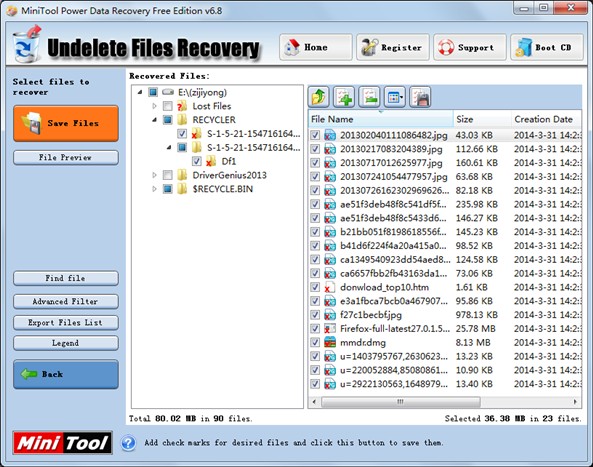The width and height of the screenshot is (593, 467).
Task: Toggle the $RECYCLE.BIN checkbox
Action: (168, 189)
